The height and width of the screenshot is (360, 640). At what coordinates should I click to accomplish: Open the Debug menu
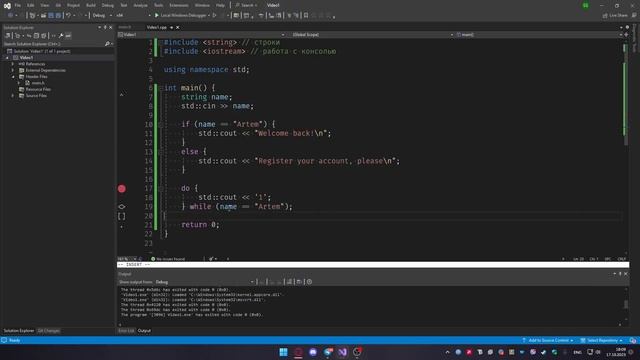(x=108, y=5)
